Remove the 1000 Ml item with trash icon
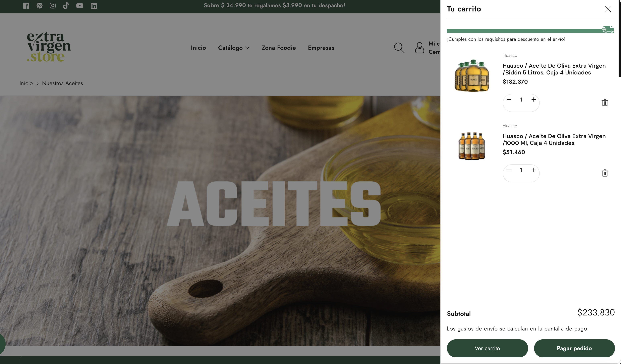The width and height of the screenshot is (621, 364). [605, 173]
